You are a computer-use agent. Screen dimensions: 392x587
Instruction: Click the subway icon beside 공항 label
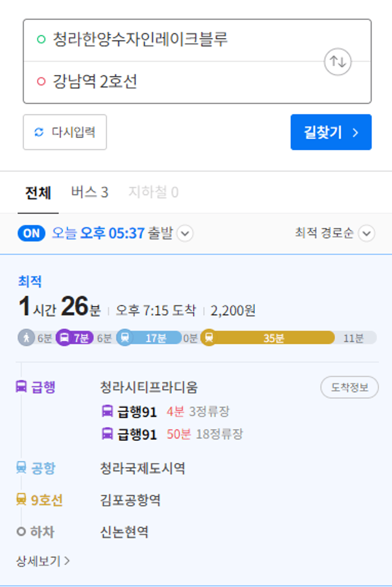(x=21, y=468)
